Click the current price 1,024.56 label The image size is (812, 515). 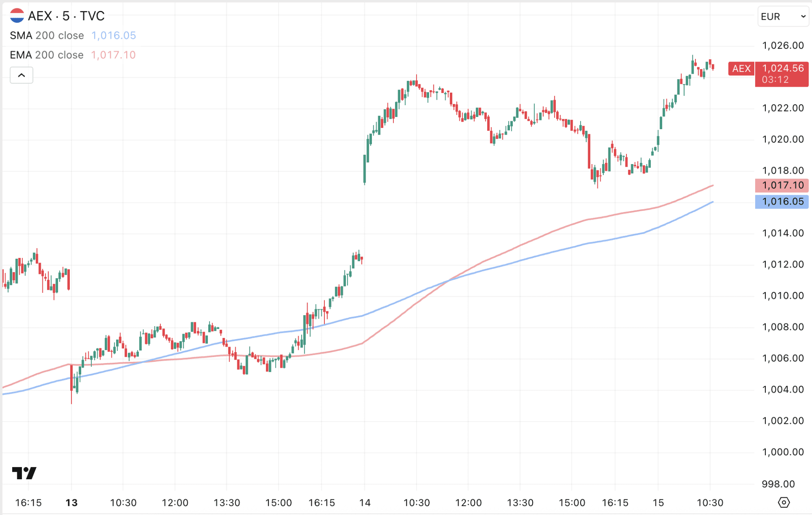click(x=782, y=69)
